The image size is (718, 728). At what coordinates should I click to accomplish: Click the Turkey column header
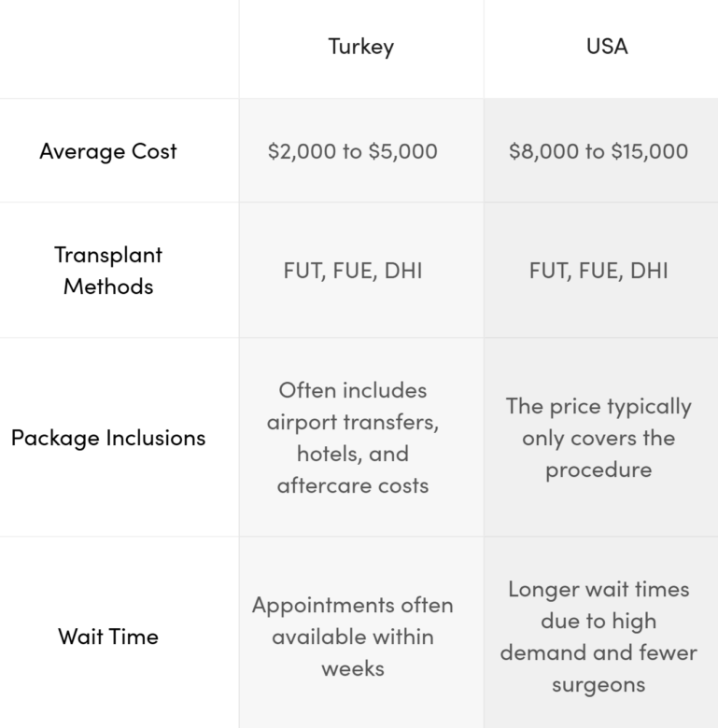[x=360, y=47]
